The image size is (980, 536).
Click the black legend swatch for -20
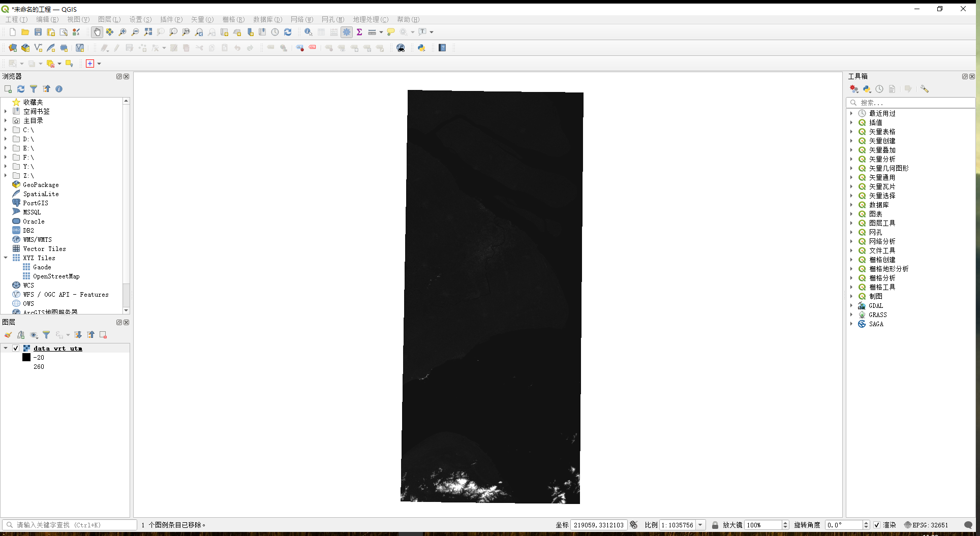26,357
